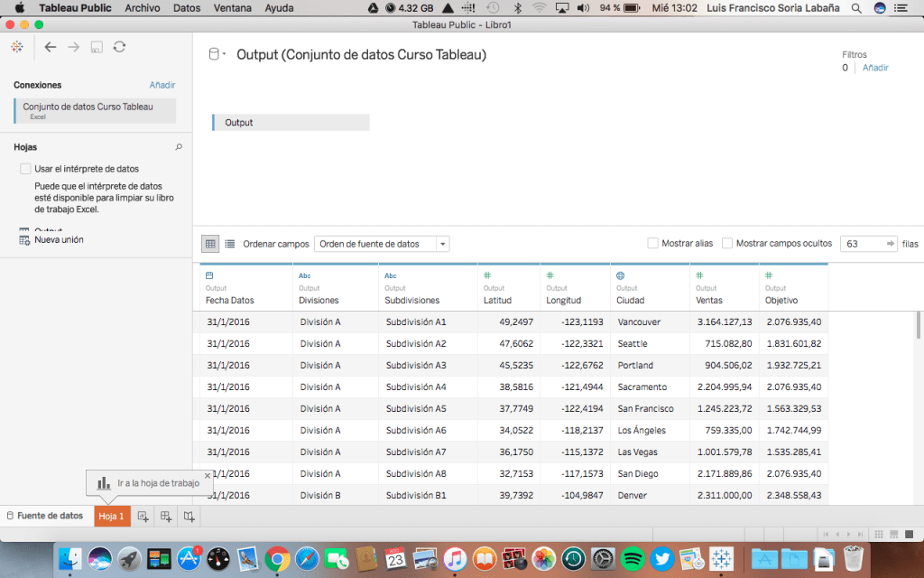The image size is (924, 578).
Task: Click the date type icon for Fecha Datos
Action: point(209,275)
